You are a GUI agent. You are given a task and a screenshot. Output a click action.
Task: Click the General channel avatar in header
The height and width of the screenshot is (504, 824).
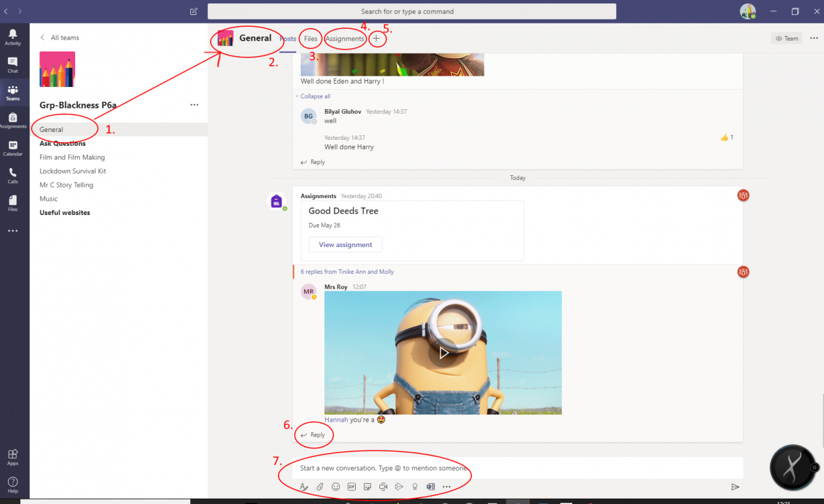tap(226, 38)
